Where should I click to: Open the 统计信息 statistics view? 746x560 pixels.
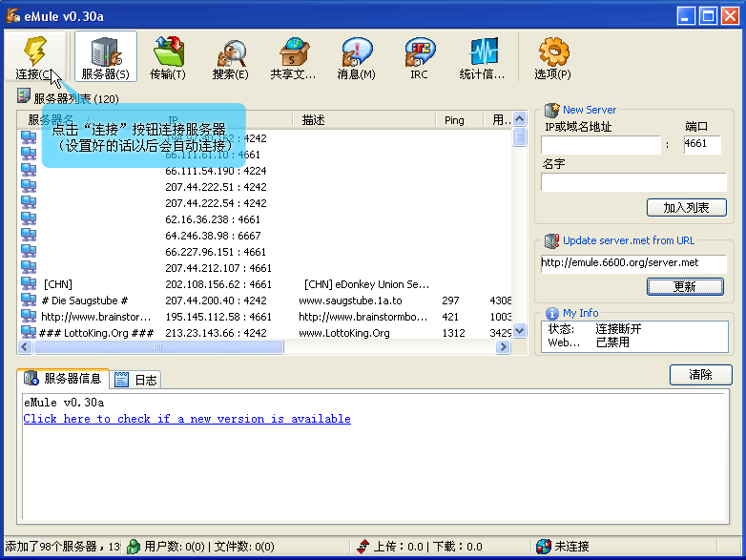(482, 56)
